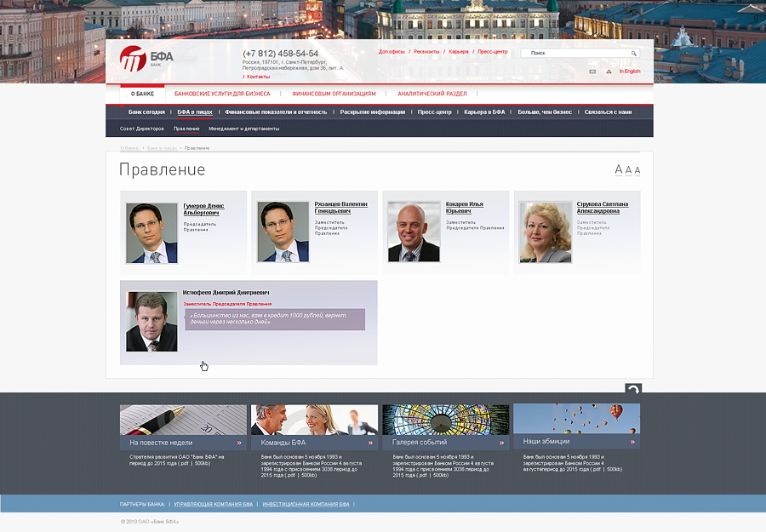Click the search magnifier icon
766x532 pixels.
(x=633, y=54)
